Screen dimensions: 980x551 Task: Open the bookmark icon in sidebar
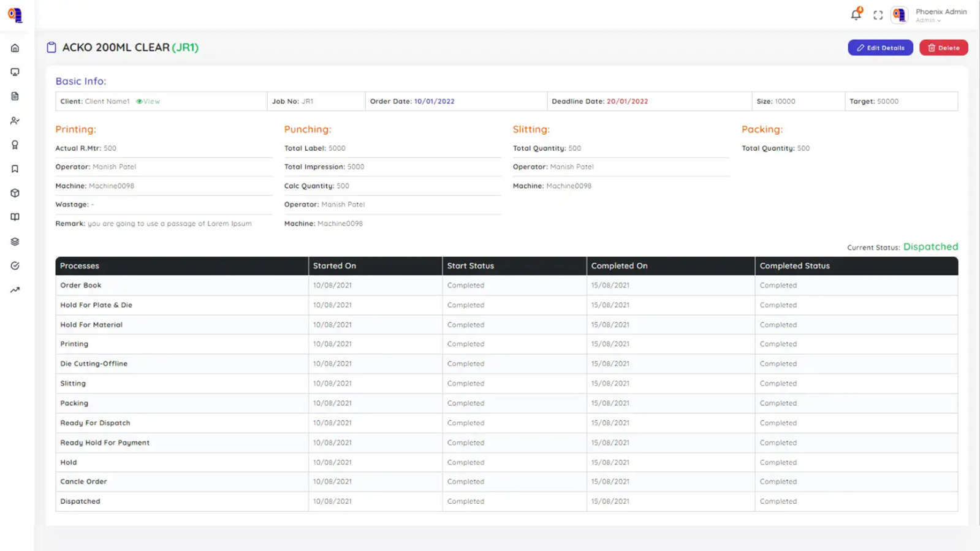15,169
